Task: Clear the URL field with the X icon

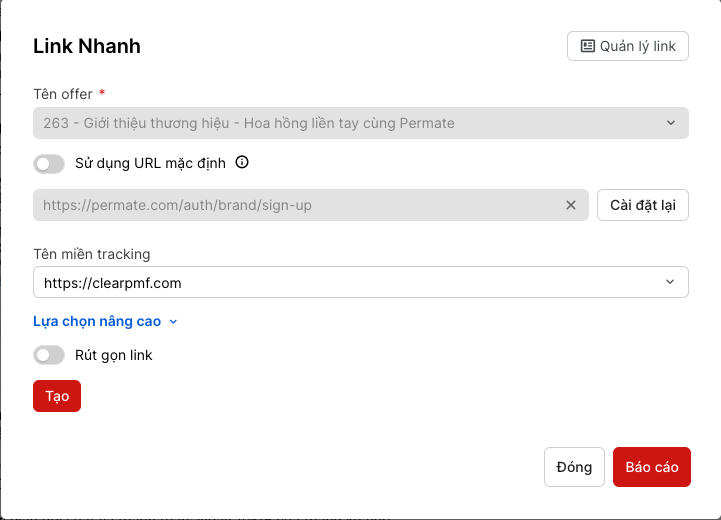Action: tap(571, 205)
